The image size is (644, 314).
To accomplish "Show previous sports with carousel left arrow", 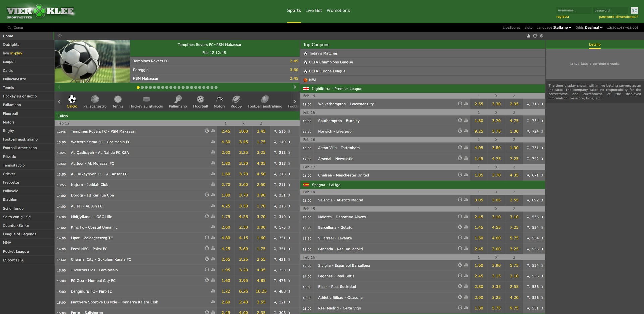I will 59,101.
